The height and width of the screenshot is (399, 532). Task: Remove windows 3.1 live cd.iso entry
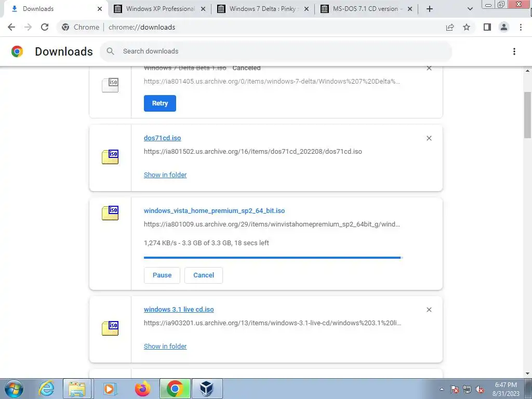[x=429, y=310]
